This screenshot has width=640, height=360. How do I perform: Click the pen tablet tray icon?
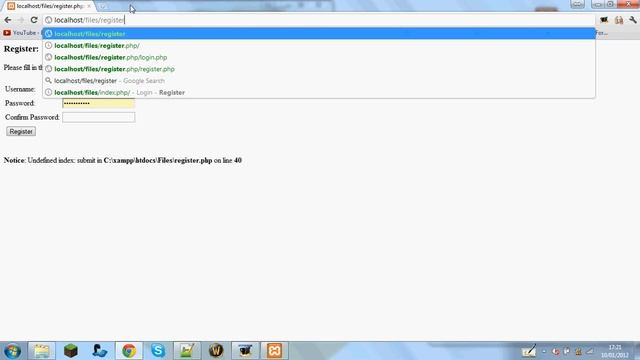point(529,351)
